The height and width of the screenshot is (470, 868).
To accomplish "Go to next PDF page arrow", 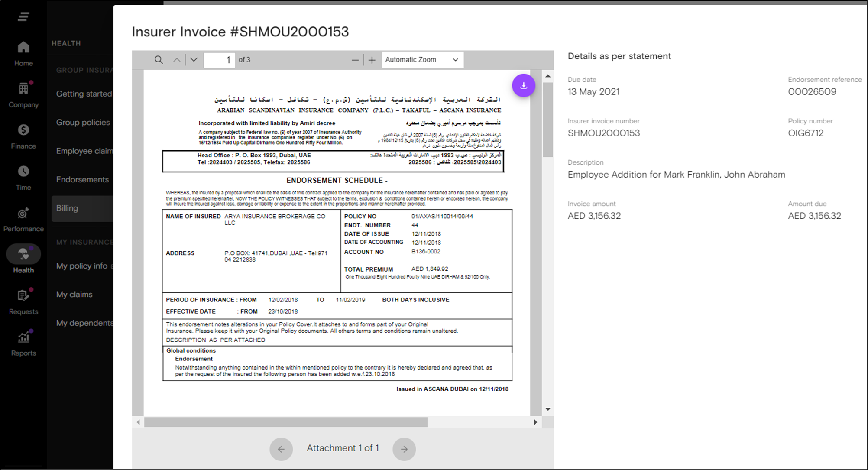I will 194,60.
